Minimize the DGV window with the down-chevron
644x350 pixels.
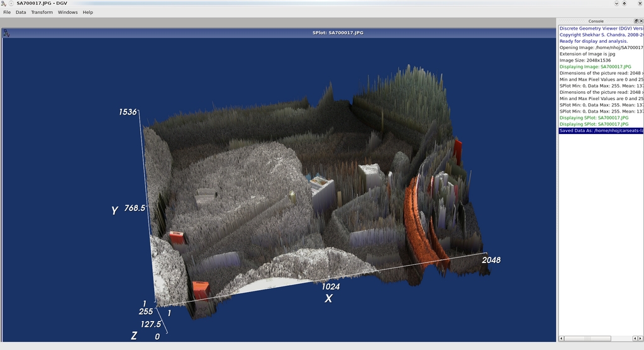[615, 3]
